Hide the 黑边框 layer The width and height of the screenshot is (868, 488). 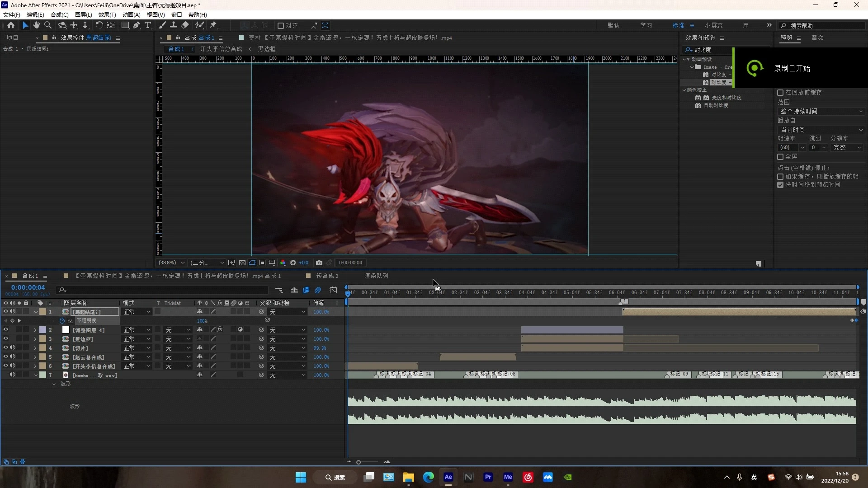[x=5, y=338]
